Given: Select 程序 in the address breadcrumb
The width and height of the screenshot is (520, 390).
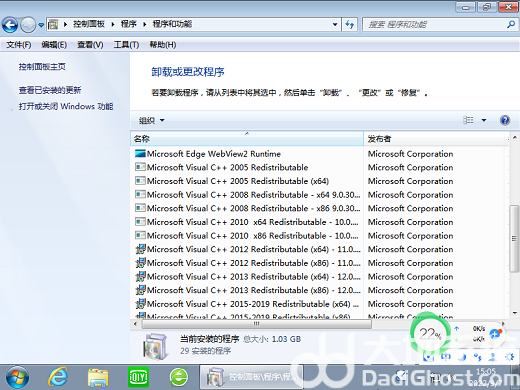Looking at the screenshot, I should (x=129, y=24).
